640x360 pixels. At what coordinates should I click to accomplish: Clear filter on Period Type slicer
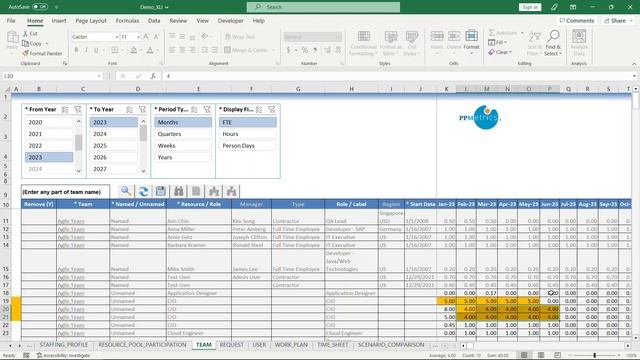coord(207,109)
